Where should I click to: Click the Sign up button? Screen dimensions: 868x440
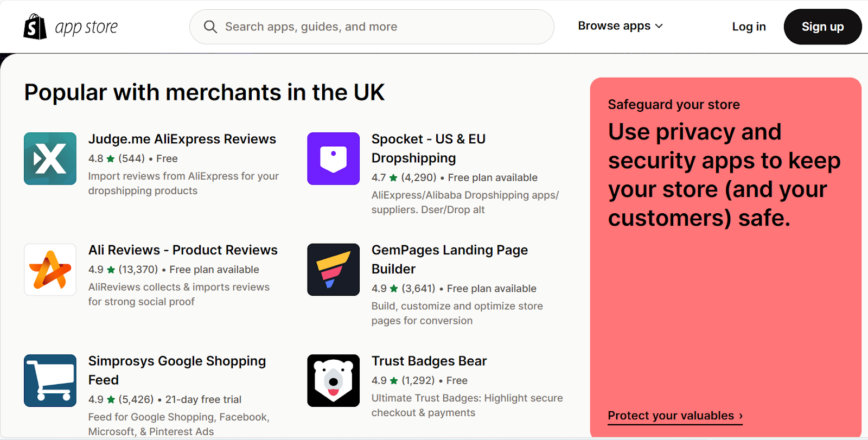(x=822, y=27)
